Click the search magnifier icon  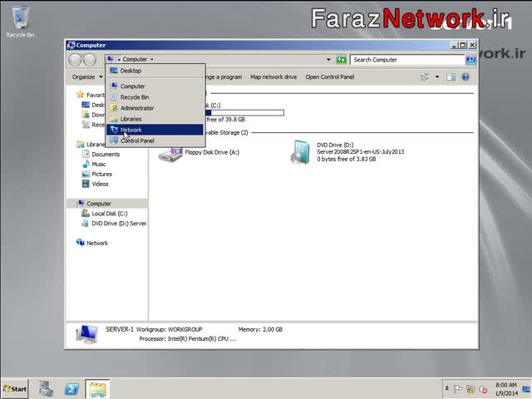point(470,60)
